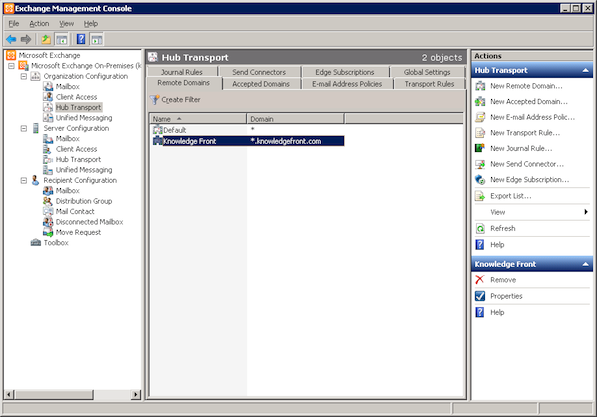Image resolution: width=597 pixels, height=417 pixels.
Task: Click the Refresh action link
Action: coord(503,228)
